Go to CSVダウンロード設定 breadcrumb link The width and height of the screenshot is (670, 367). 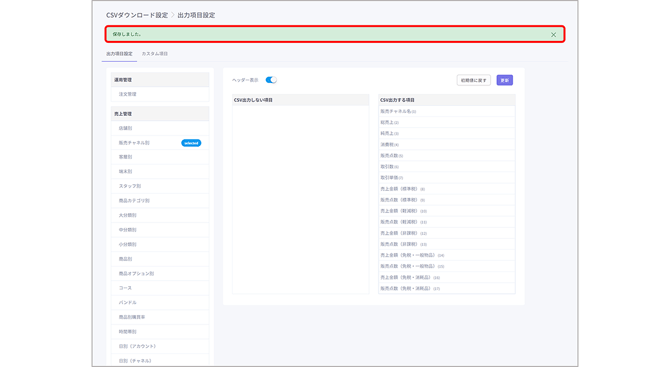coord(137,15)
